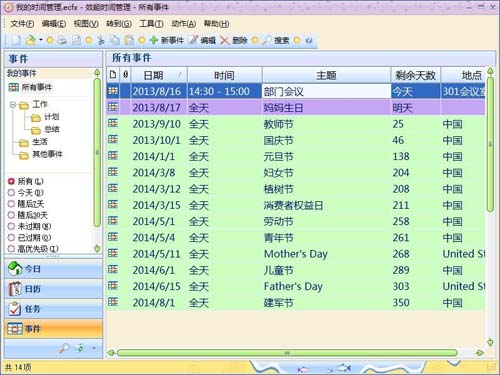Open the 帮助(H) menu
This screenshot has width=500, height=375.
coord(216,24)
